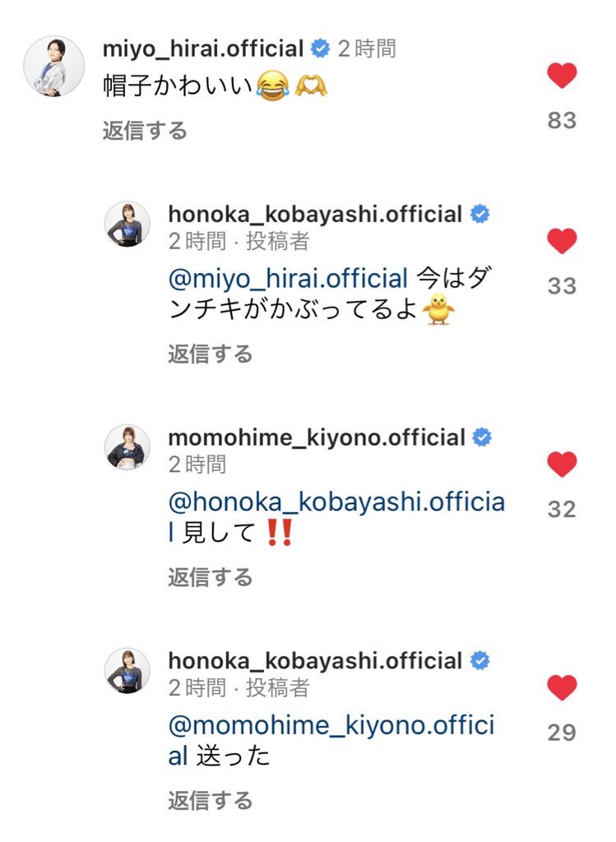Tap the @momohime_kiyono.official mention link
This screenshot has width=616, height=842.
pyautogui.click(x=331, y=727)
